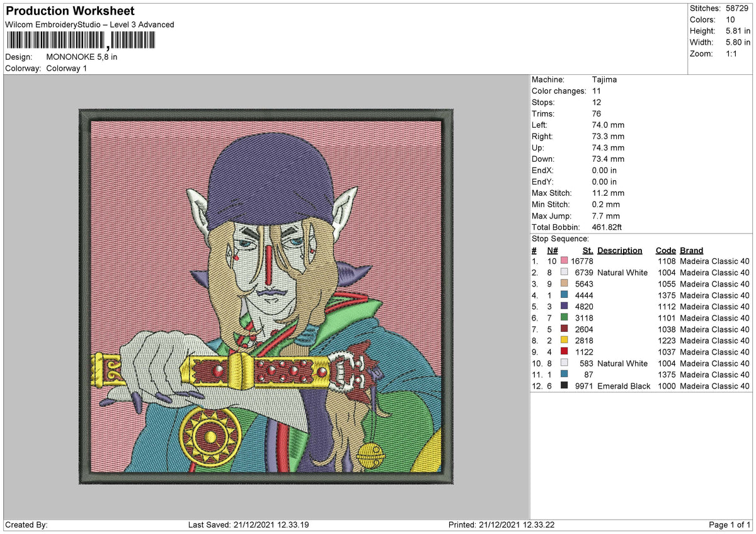Click the Total Bobbin value 461.82ft
The image size is (756, 534).
coord(607,227)
